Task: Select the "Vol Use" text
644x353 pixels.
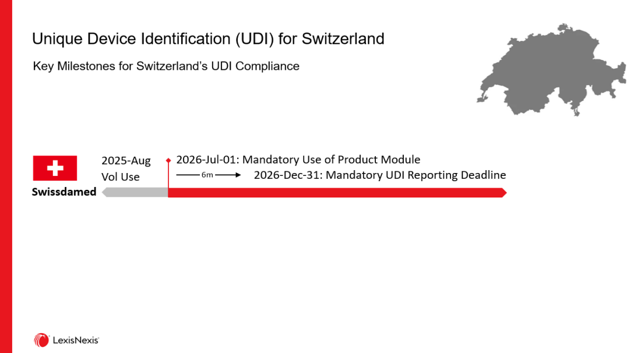Action: click(x=121, y=176)
